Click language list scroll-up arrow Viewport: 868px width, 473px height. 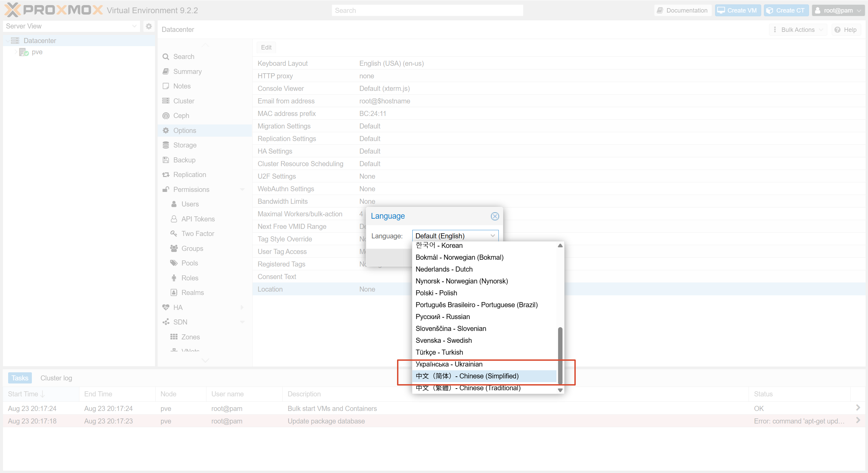click(560, 245)
